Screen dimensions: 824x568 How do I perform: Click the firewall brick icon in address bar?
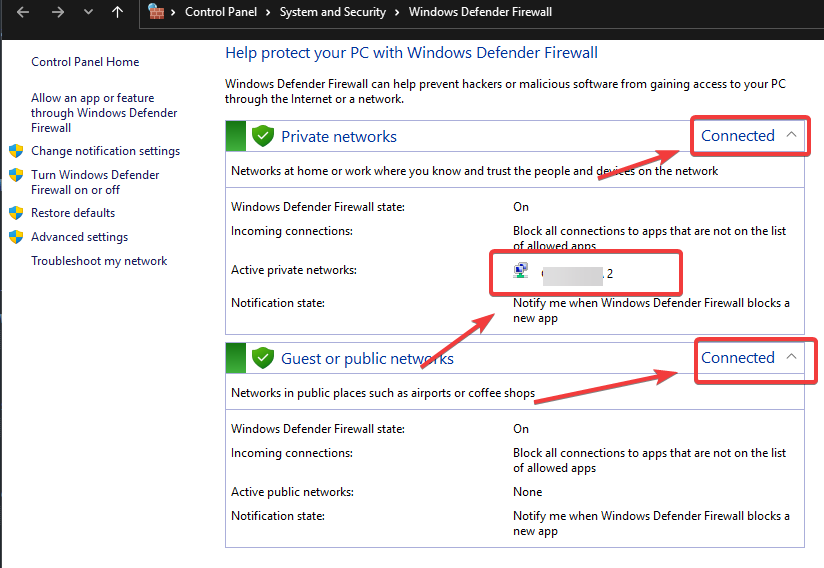[156, 11]
